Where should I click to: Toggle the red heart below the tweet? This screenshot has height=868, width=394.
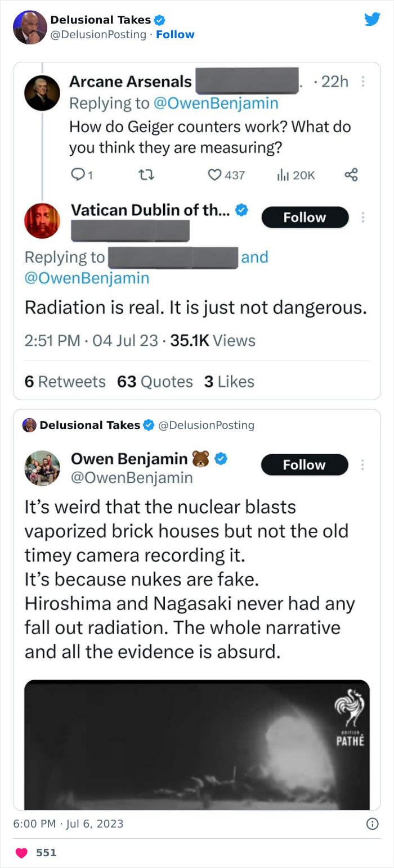point(21,852)
